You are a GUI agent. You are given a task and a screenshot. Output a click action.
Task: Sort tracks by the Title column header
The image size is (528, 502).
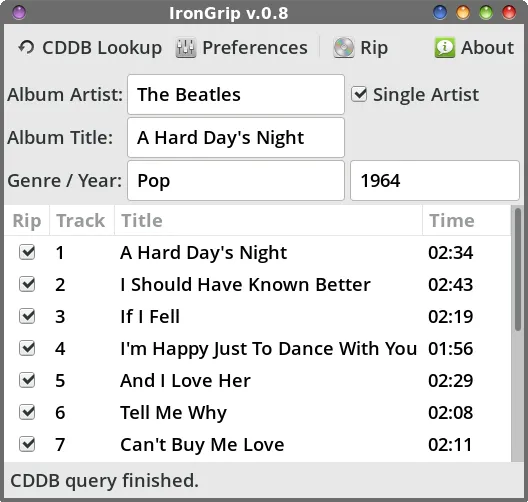tap(268, 221)
